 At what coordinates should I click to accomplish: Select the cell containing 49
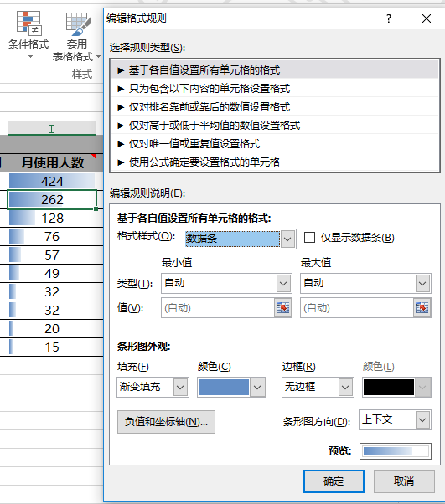coord(52,273)
